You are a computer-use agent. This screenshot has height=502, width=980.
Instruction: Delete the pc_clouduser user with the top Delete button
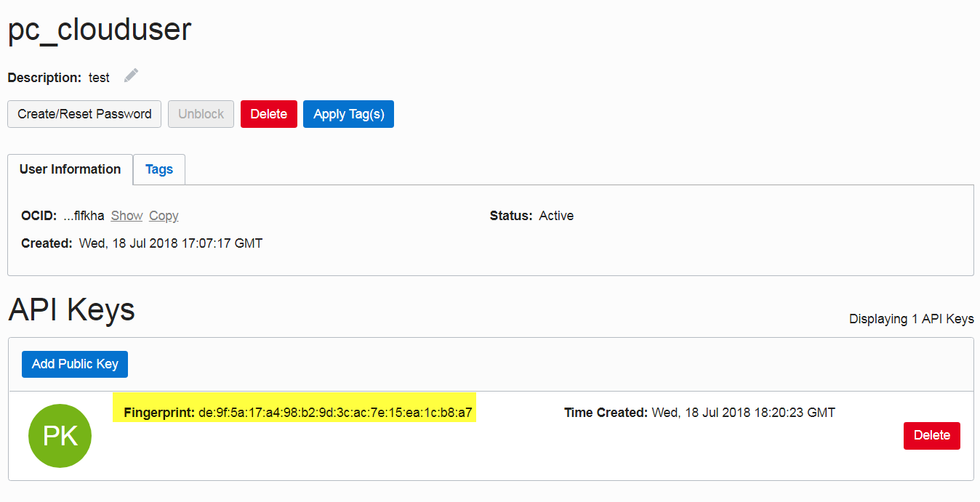tap(268, 114)
